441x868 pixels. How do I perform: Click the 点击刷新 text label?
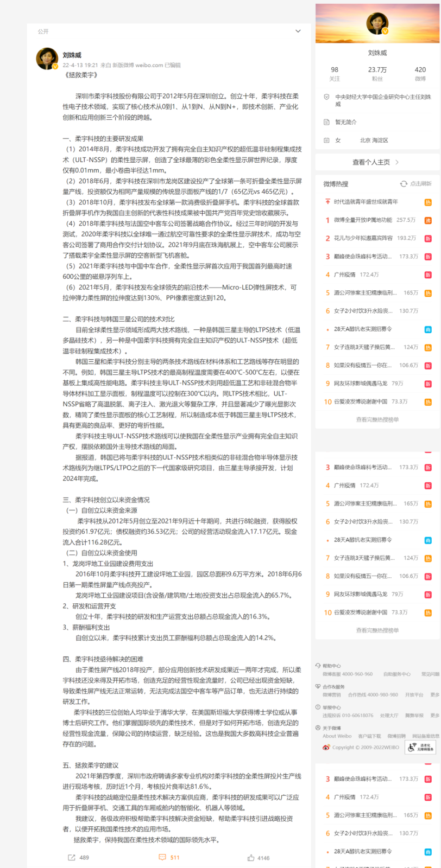421,184
